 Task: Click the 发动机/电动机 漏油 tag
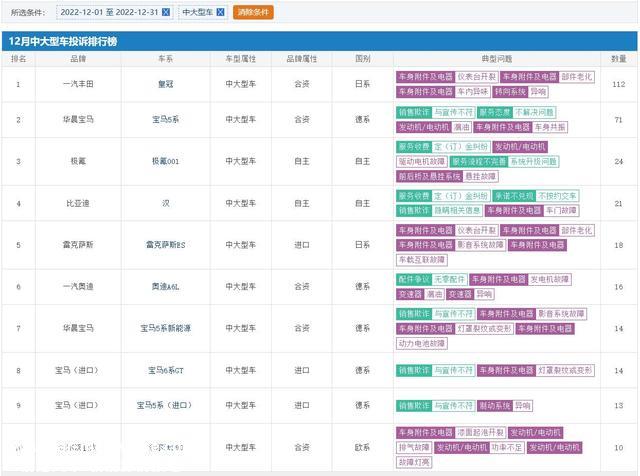[x=434, y=127]
